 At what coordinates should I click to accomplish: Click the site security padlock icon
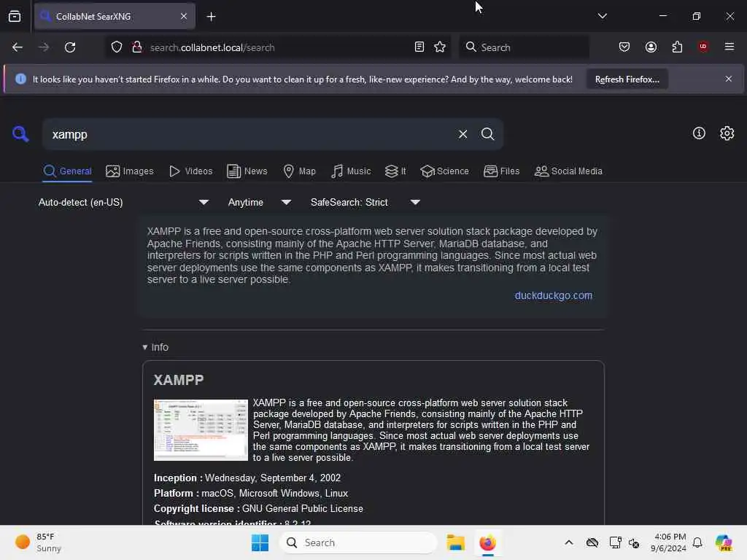136,47
